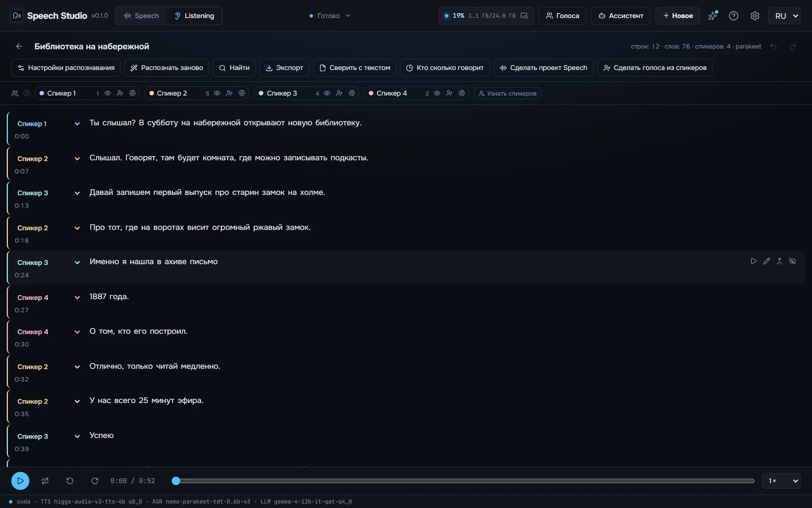Click the fingerprint icon for Спикер 1

coord(132,93)
